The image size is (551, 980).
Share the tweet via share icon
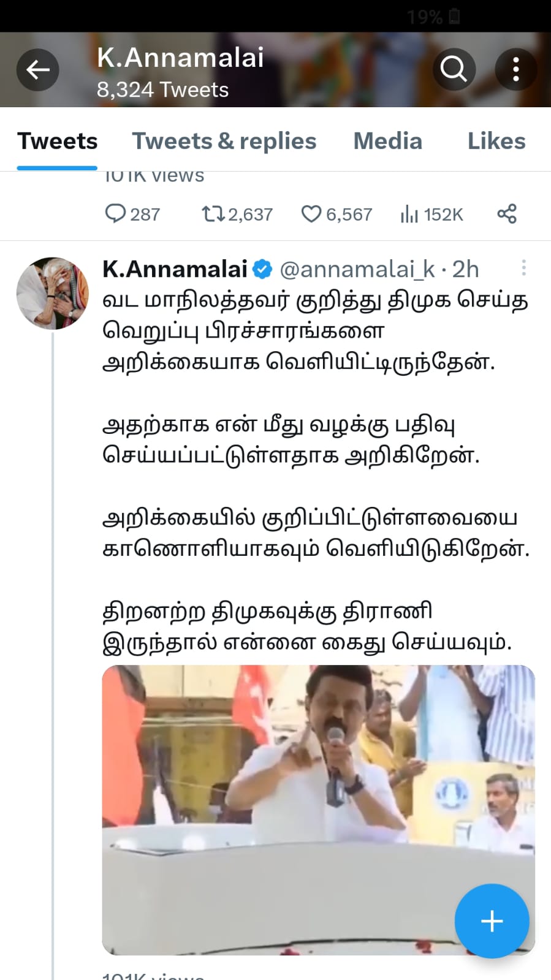(x=507, y=214)
